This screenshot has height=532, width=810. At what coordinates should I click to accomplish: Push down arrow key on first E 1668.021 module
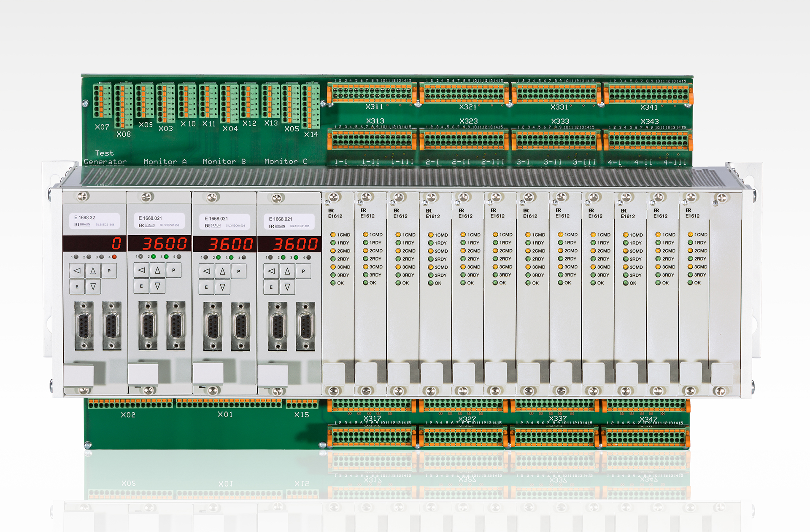tap(157, 286)
